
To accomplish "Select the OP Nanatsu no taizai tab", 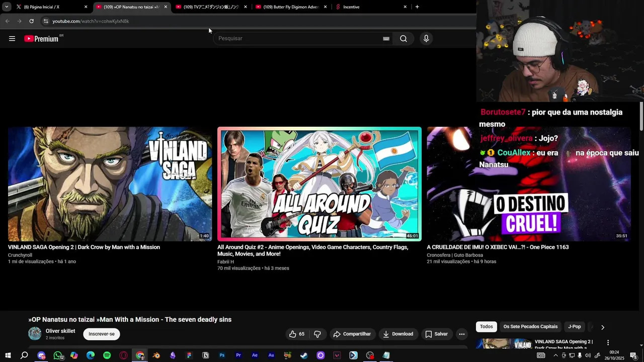I will point(131,7).
